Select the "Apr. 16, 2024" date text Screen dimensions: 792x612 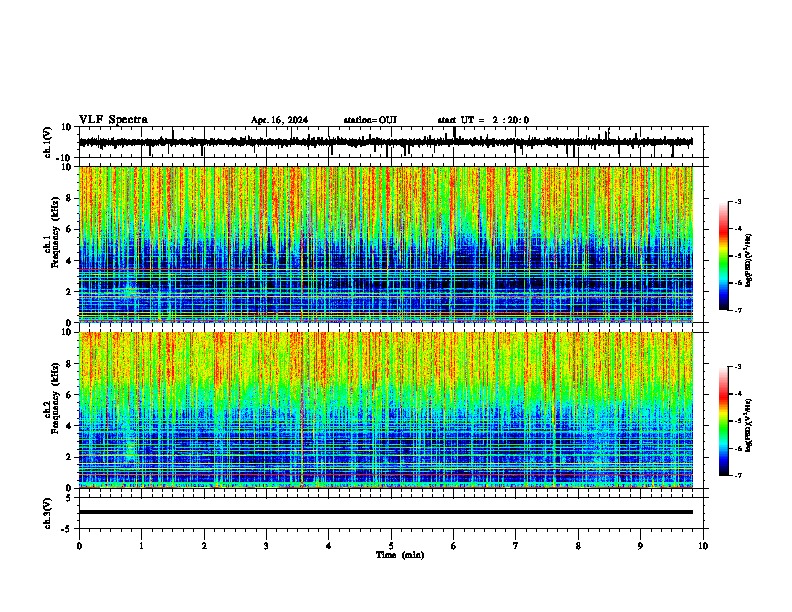point(279,120)
